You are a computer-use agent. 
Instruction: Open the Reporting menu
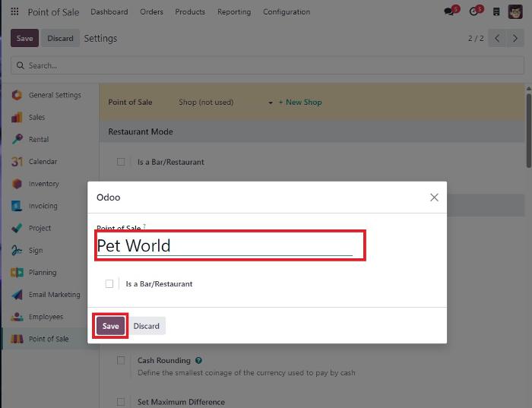[234, 12]
